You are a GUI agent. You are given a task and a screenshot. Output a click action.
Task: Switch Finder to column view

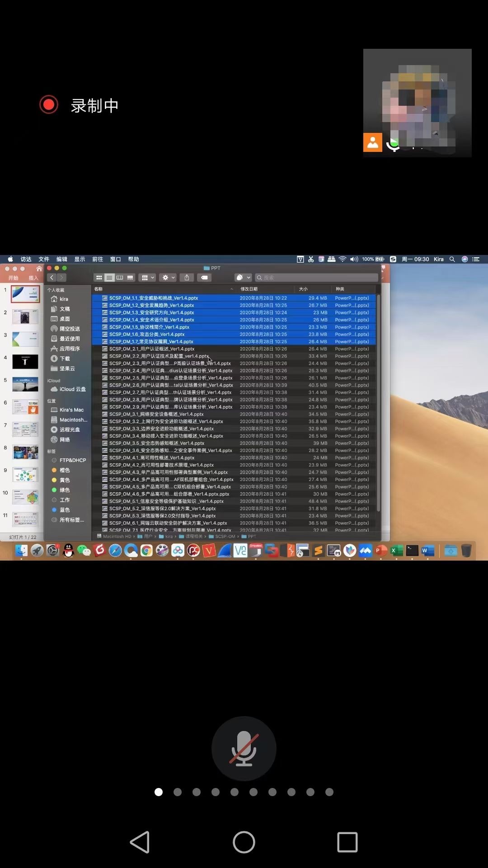point(120,278)
